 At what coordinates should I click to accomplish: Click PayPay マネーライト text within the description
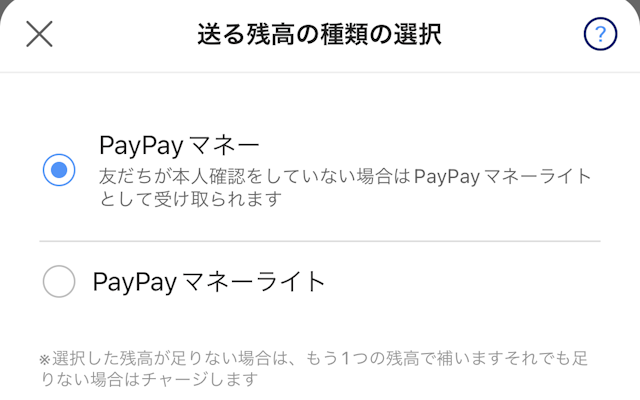coord(502,177)
